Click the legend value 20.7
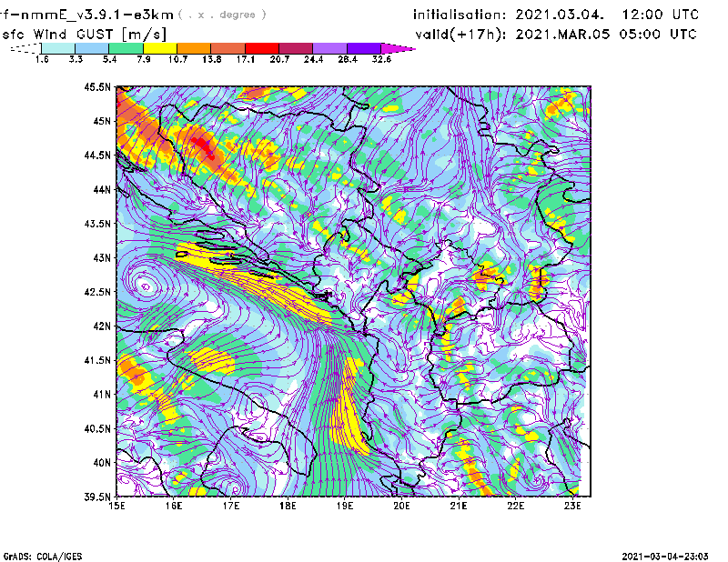Image resolution: width=728 pixels, height=562 pixels. [x=279, y=59]
